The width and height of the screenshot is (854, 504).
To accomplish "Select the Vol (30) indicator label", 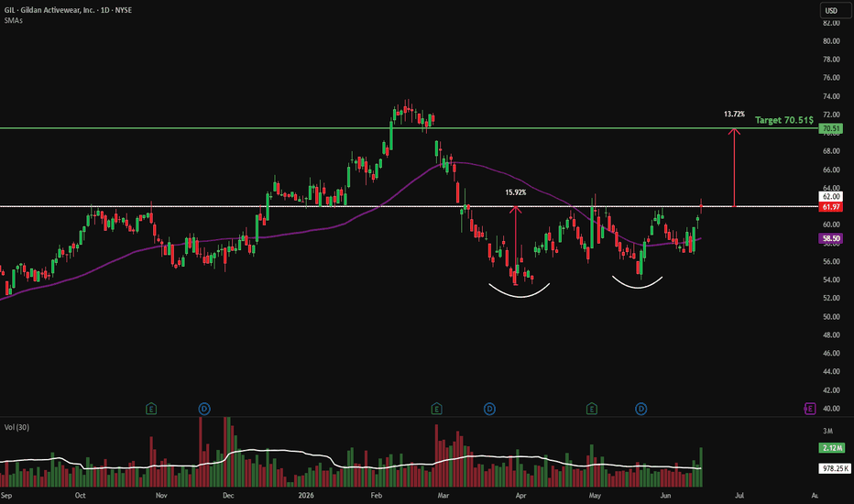I will [x=16, y=427].
